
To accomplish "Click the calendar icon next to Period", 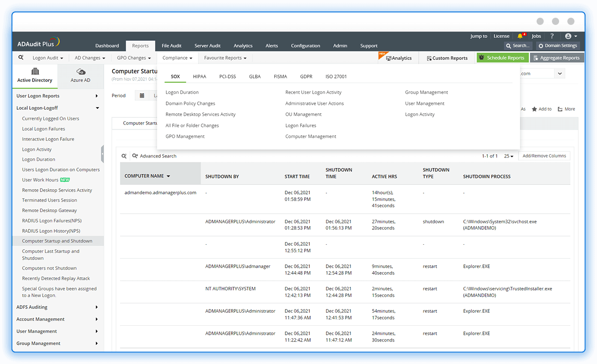I will click(142, 95).
